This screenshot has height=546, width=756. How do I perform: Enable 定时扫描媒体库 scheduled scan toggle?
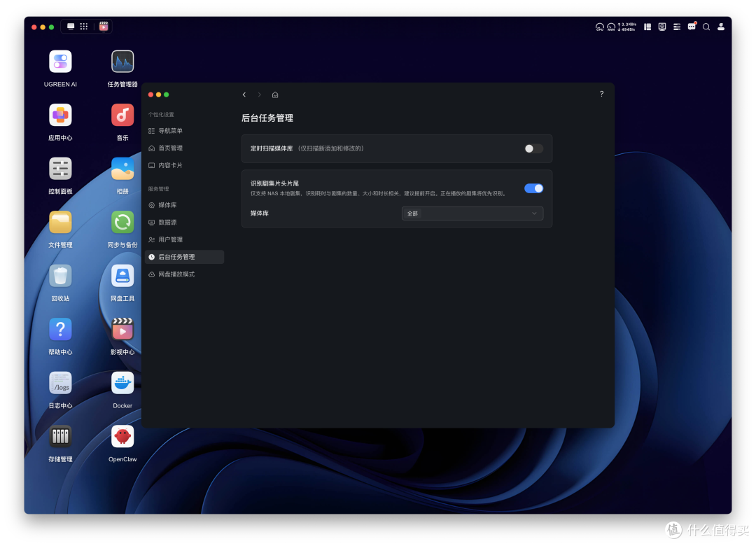(x=533, y=148)
